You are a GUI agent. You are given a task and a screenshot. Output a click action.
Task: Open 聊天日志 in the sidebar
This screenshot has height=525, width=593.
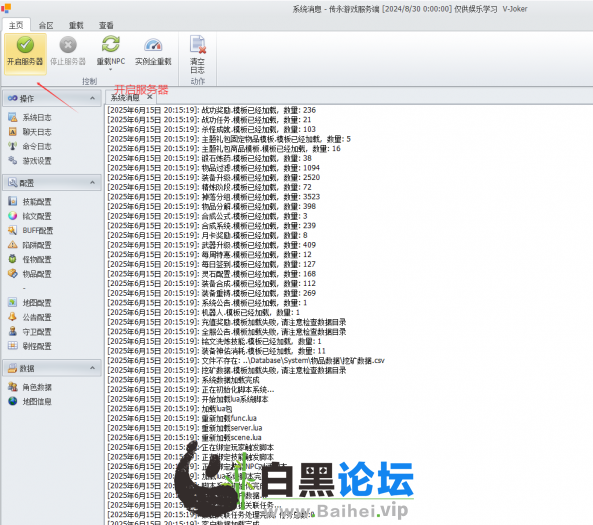pos(29,132)
